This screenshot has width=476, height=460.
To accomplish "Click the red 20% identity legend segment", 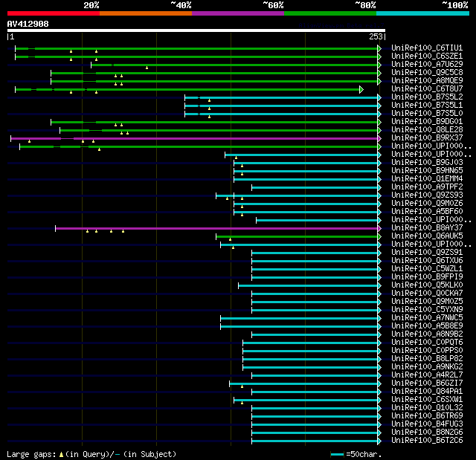I will click(x=54, y=13).
